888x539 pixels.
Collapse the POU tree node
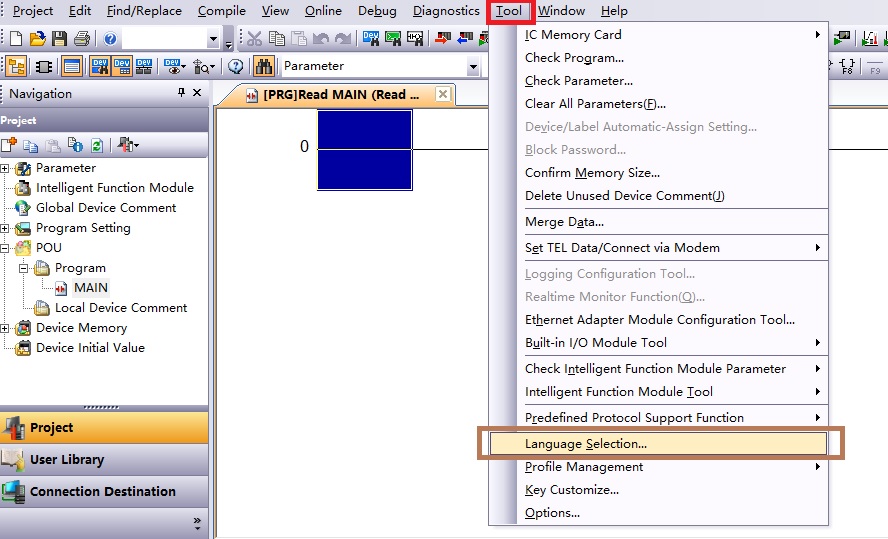pyautogui.click(x=5, y=248)
